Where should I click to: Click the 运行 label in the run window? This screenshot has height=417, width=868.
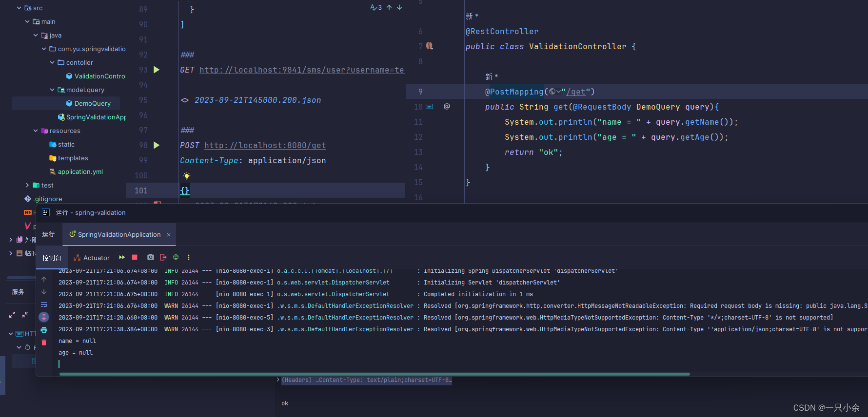(x=48, y=234)
